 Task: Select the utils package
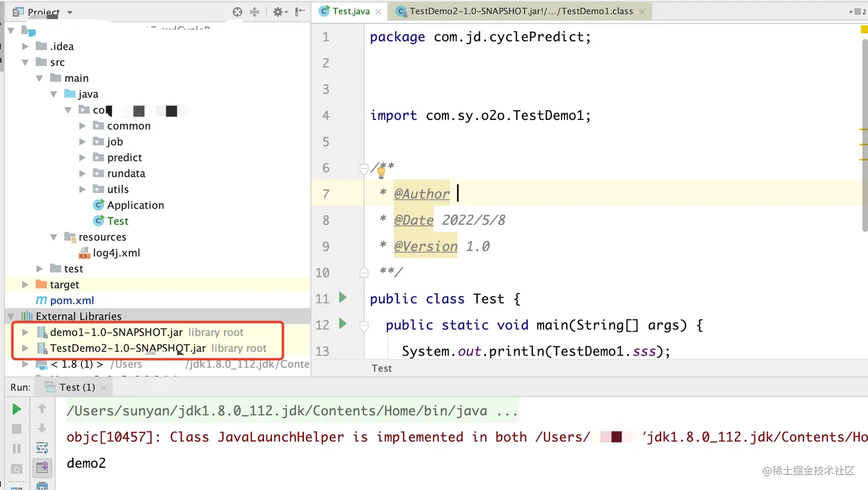(118, 189)
